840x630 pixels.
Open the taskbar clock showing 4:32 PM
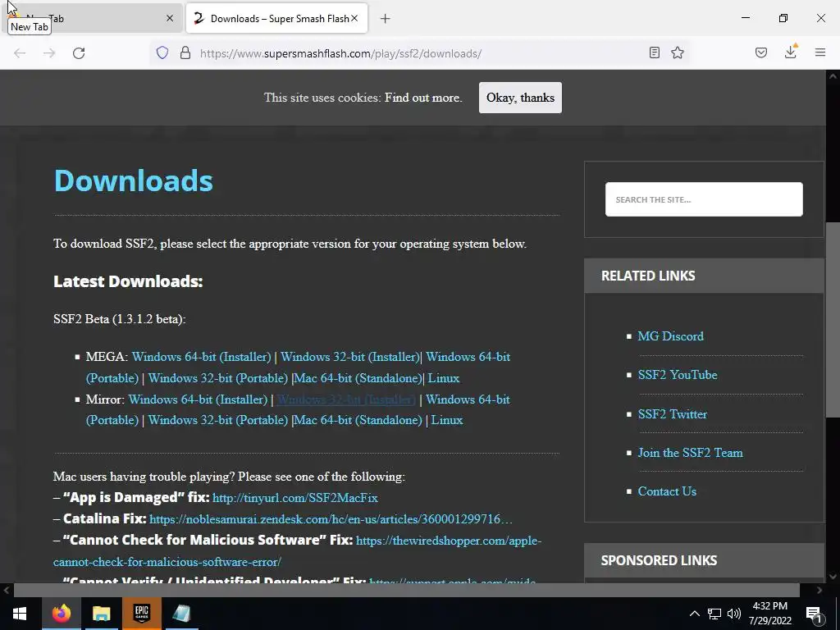(769, 614)
